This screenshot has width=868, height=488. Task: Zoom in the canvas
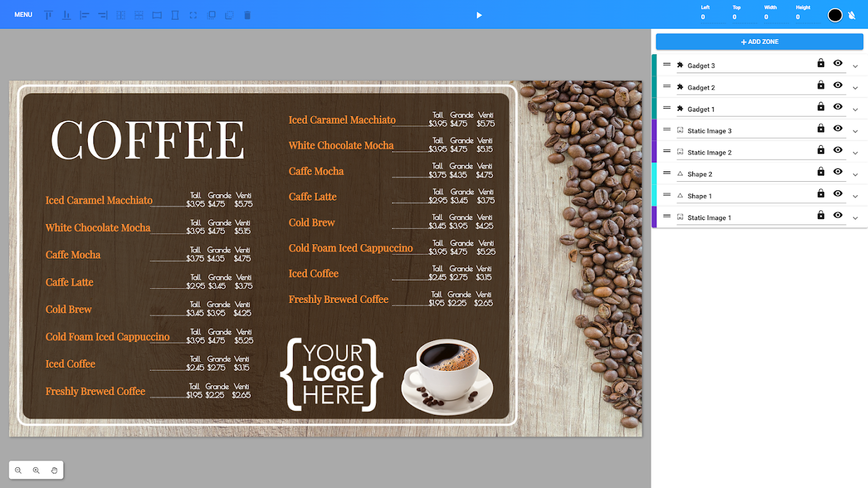pyautogui.click(x=36, y=470)
